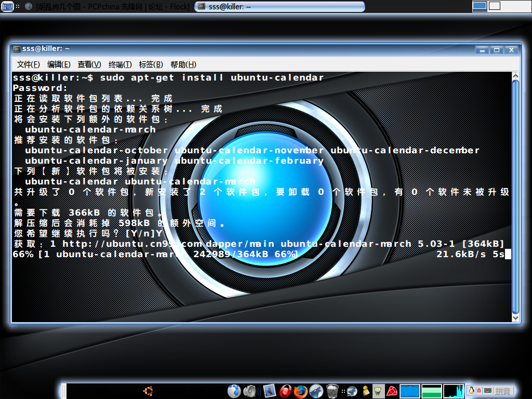Click the Flock browser globe icon in taskbar
Screen dimensions: 532x399
(29, 6)
